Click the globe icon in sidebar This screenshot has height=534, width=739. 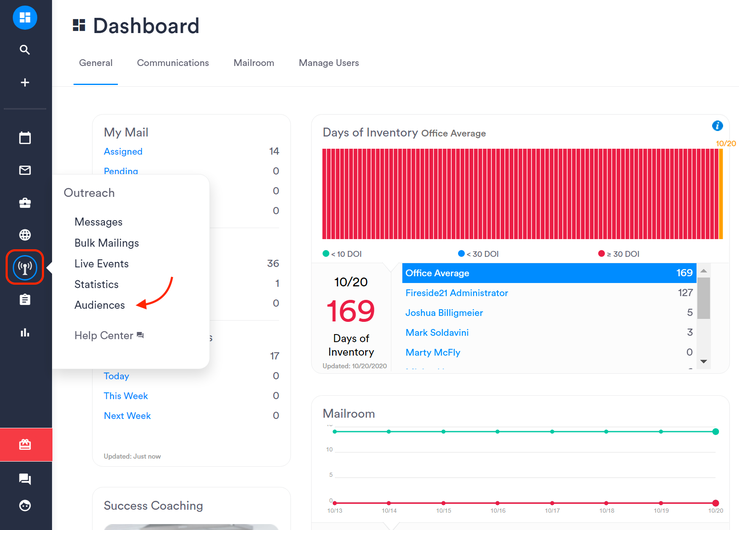pos(25,235)
